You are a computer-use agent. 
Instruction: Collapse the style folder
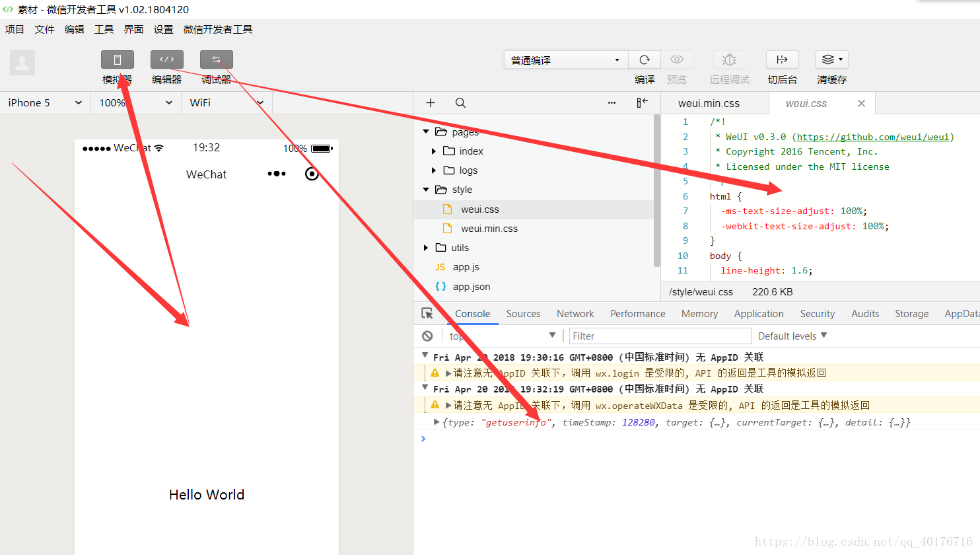coord(426,190)
